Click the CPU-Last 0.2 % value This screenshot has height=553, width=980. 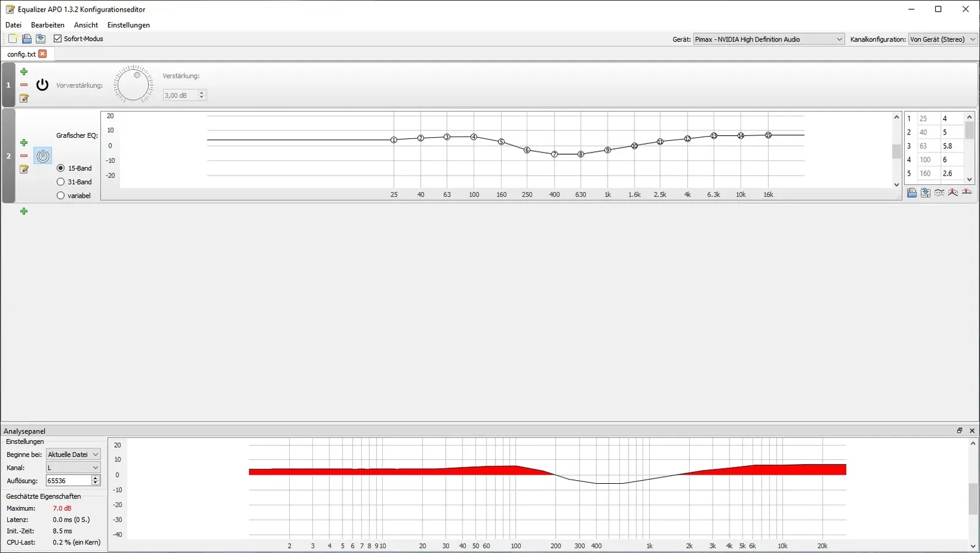77,542
